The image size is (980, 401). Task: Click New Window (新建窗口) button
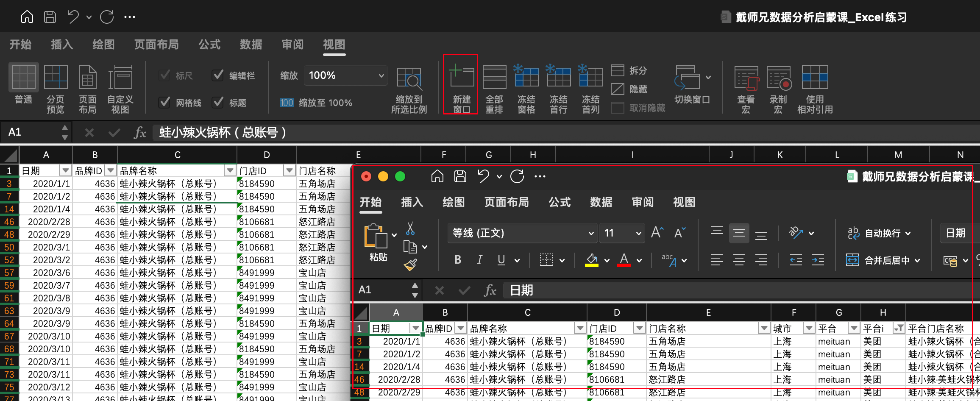[x=462, y=89]
